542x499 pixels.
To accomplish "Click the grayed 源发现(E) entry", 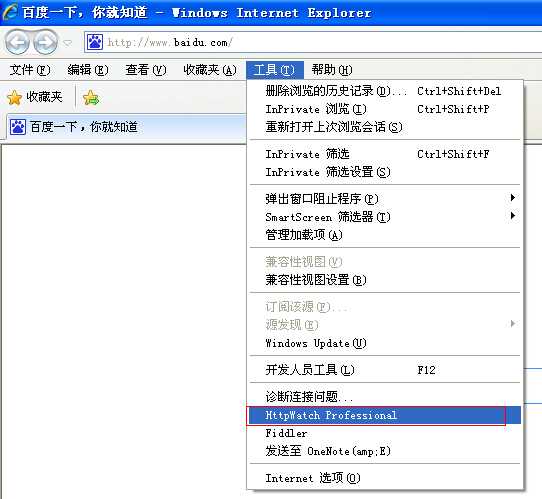I will [385, 325].
